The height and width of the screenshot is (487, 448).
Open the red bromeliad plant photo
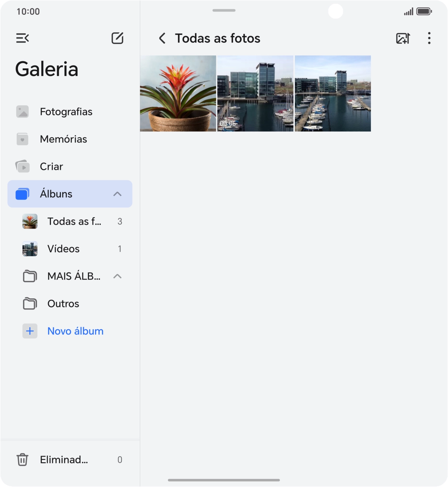[178, 93]
